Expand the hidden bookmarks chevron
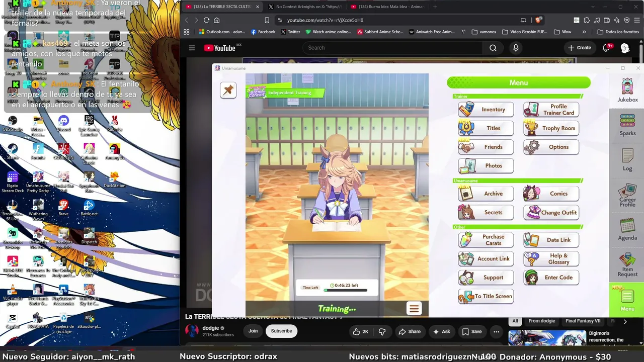The width and height of the screenshot is (644, 362). point(584,32)
